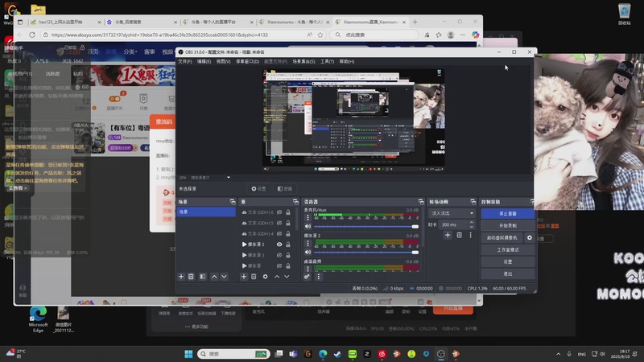
Task: Open preview zoom scale dropdown arrow
Action: pyautogui.click(x=229, y=177)
